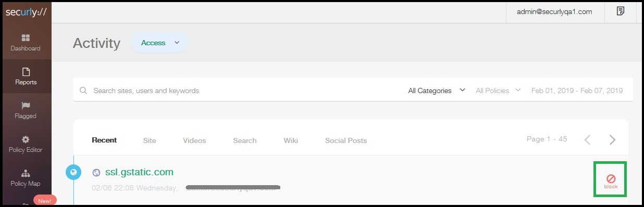Switch to the Videos tab
The width and height of the screenshot is (644, 207).
coord(194,140)
